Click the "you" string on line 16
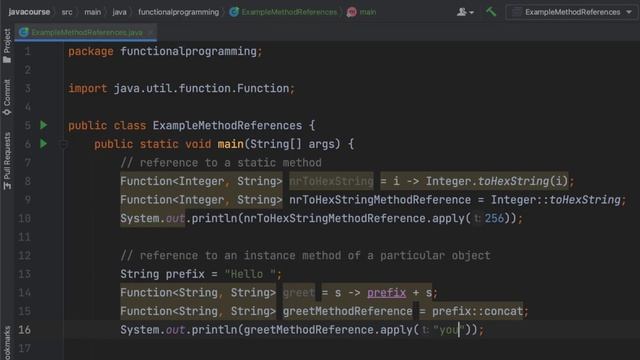 click(x=449, y=330)
